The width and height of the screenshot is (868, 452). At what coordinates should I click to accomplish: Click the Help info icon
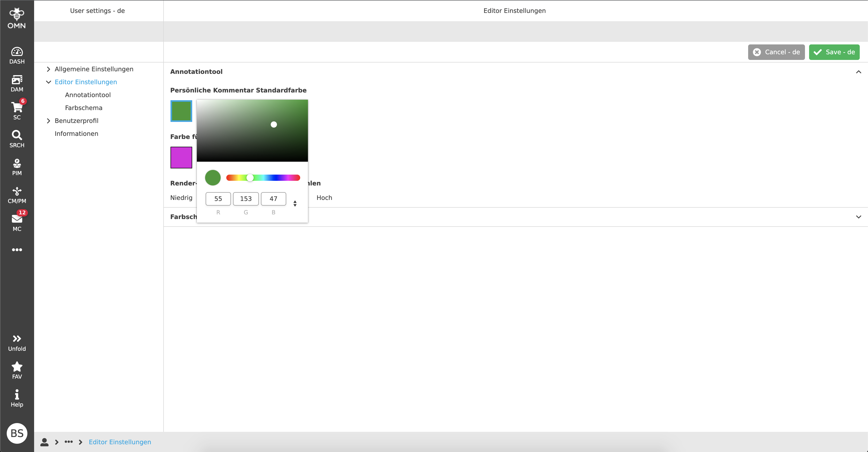tap(17, 398)
